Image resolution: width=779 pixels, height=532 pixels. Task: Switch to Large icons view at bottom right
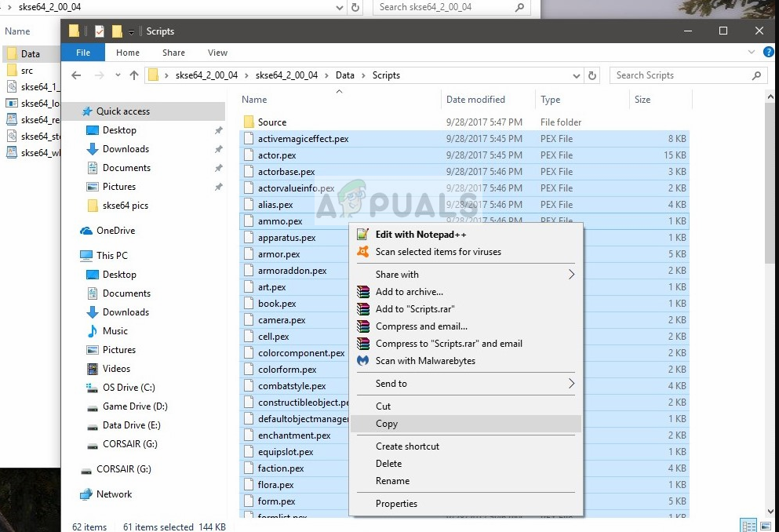766,526
